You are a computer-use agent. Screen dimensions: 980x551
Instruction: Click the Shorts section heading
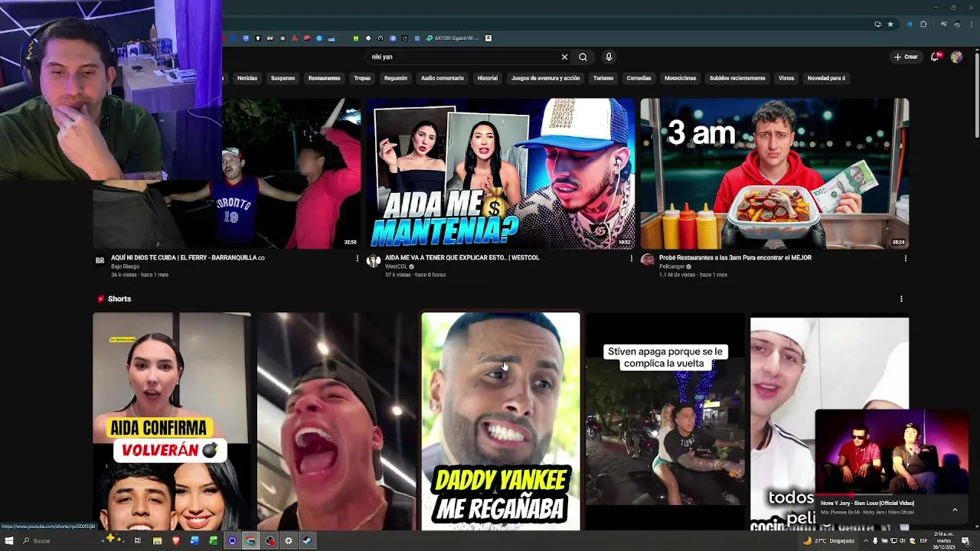[119, 299]
